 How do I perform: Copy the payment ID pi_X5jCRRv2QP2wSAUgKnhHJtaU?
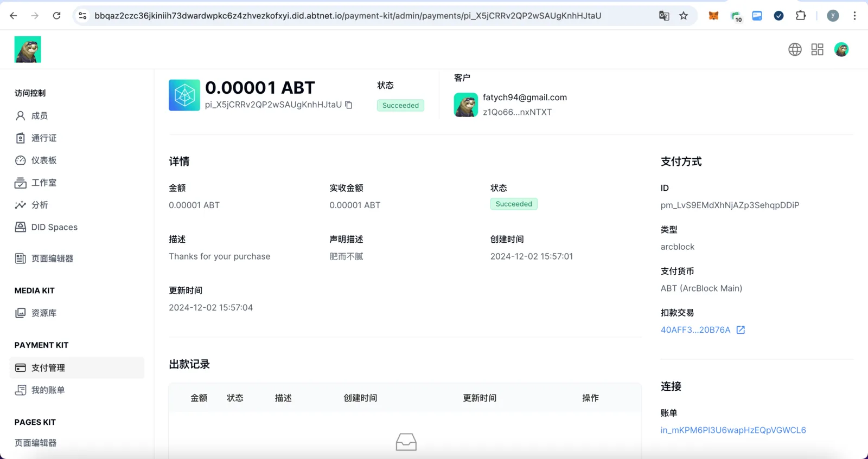pos(349,105)
